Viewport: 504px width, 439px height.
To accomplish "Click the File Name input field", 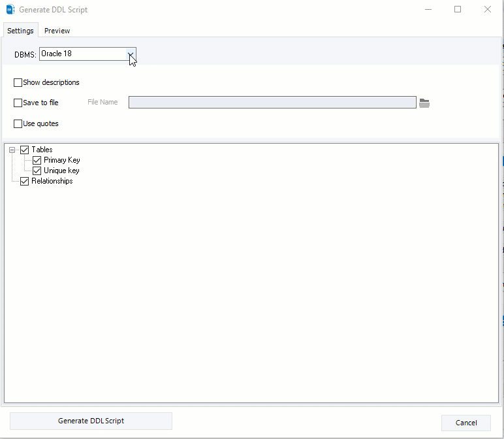I will [272, 103].
